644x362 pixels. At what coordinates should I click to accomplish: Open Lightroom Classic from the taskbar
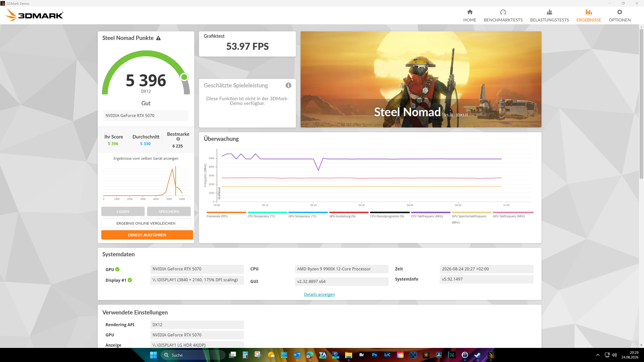coord(387,355)
